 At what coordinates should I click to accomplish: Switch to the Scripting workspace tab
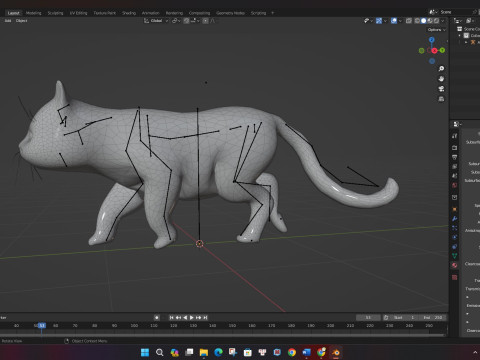[x=258, y=13]
